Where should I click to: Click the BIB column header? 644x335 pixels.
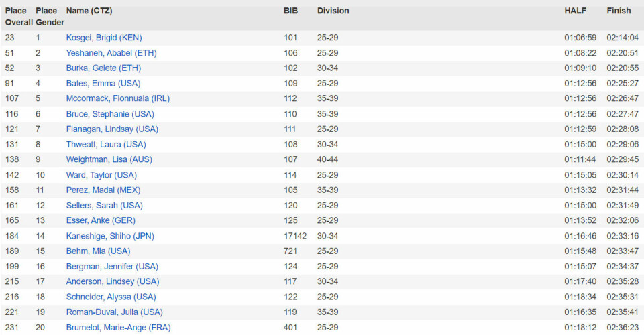290,11
